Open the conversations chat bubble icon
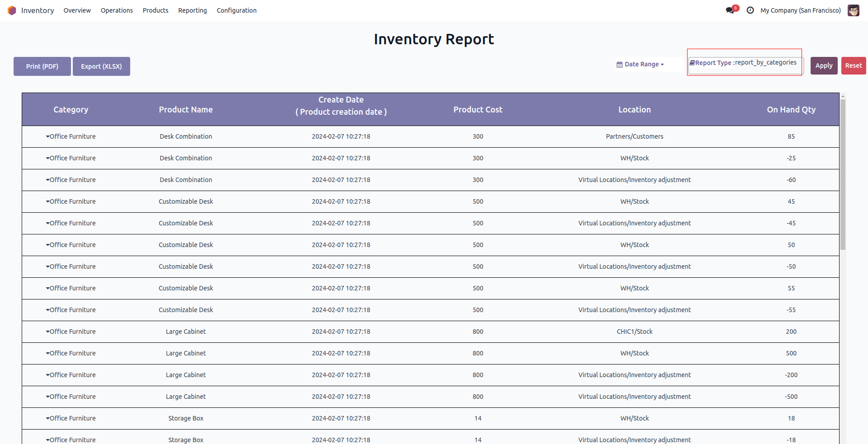This screenshot has height=444, width=868. [x=730, y=10]
